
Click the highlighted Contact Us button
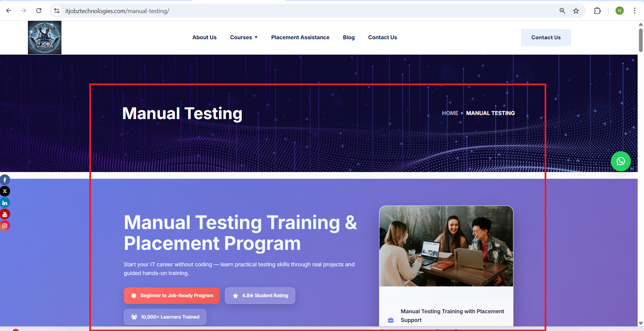pos(546,38)
